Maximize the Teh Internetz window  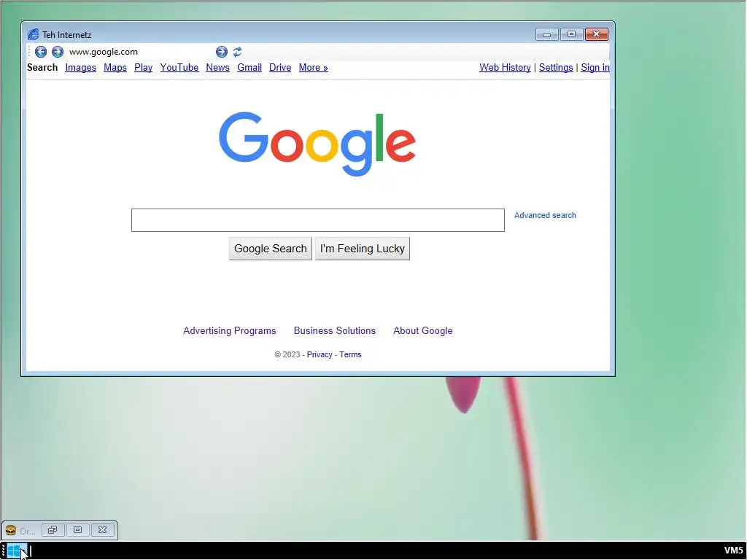(572, 34)
